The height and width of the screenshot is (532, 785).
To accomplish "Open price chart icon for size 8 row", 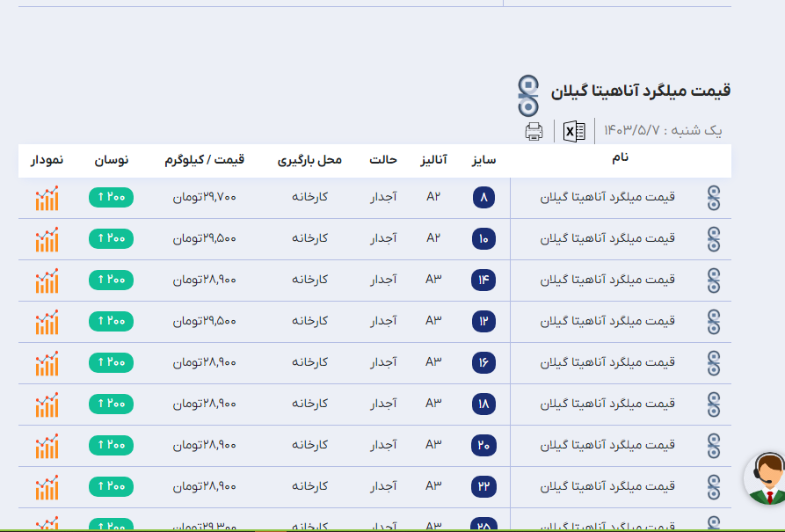I will (47, 198).
